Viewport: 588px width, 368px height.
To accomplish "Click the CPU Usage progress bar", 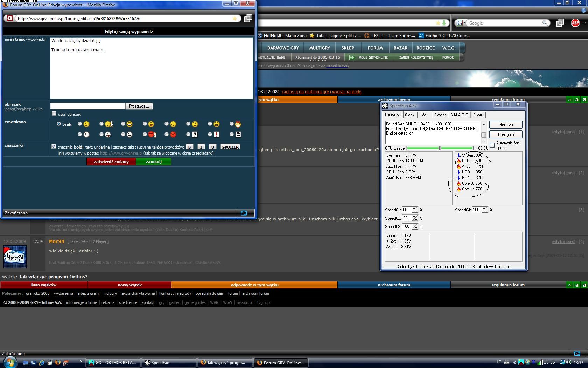I will coord(440,148).
